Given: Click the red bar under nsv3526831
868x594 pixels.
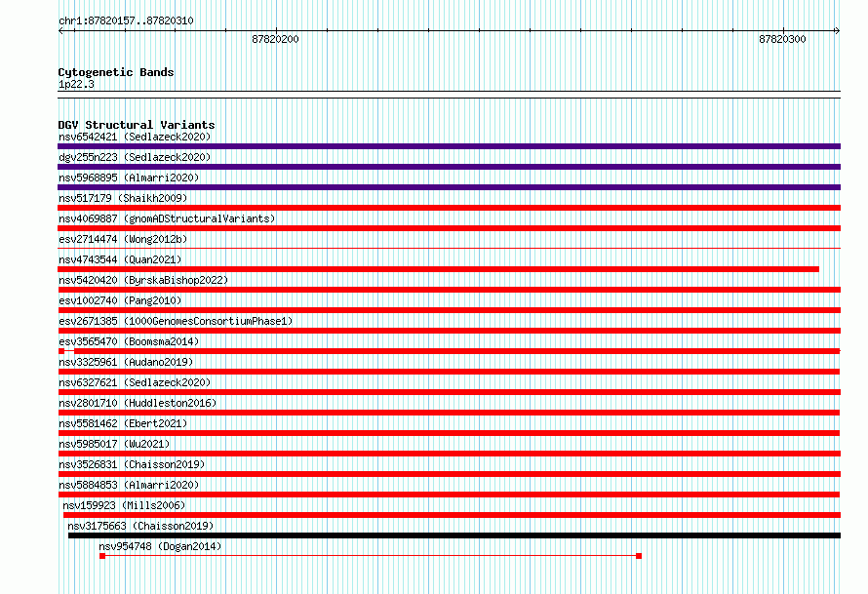Looking at the screenshot, I should pos(449,474).
